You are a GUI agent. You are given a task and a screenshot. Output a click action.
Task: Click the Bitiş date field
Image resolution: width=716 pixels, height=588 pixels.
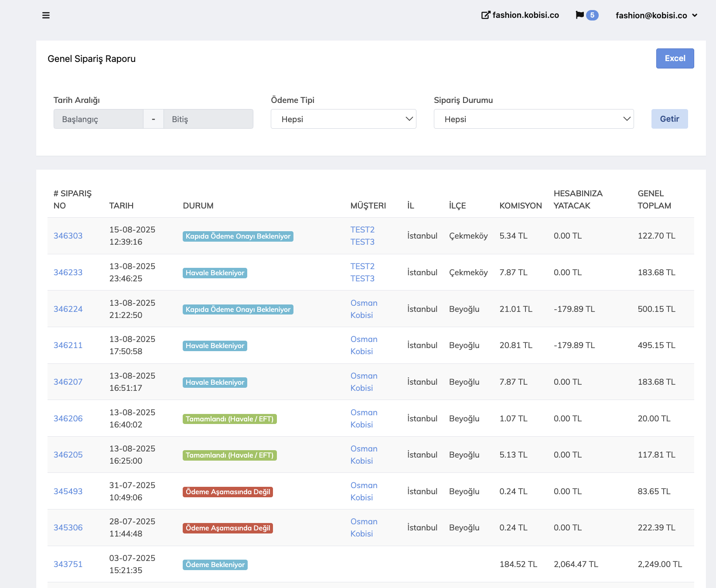click(x=208, y=119)
